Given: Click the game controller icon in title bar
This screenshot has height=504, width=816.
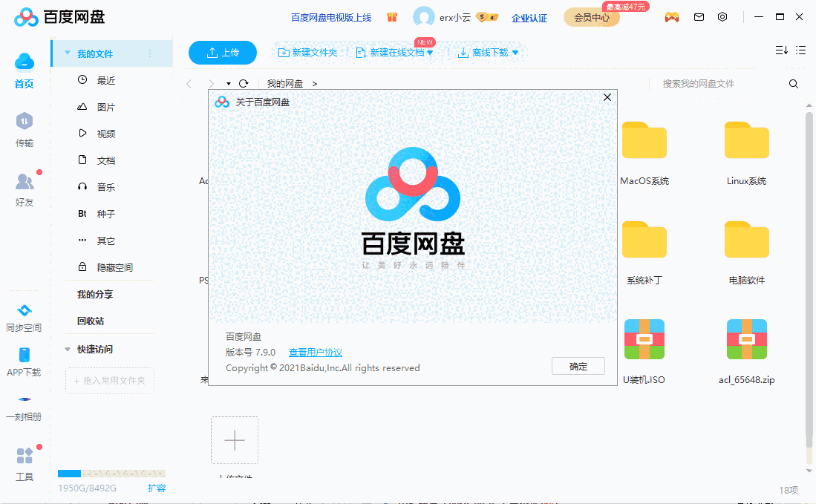Looking at the screenshot, I should click(671, 16).
